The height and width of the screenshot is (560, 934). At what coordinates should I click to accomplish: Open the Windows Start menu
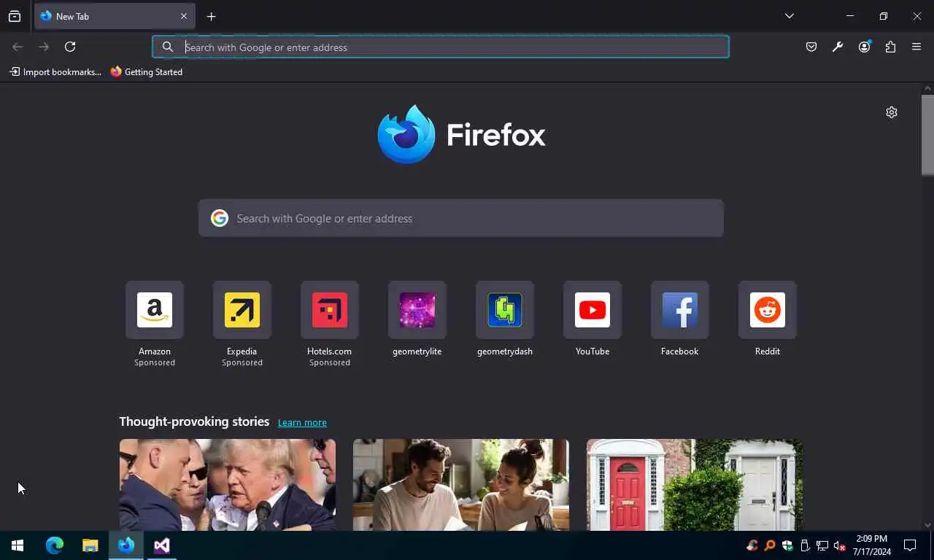[18, 545]
